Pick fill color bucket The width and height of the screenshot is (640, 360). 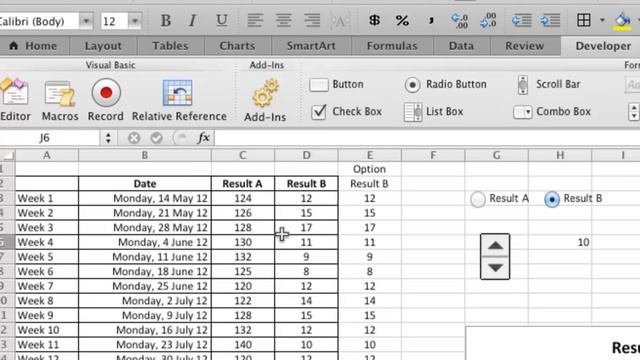[622, 20]
